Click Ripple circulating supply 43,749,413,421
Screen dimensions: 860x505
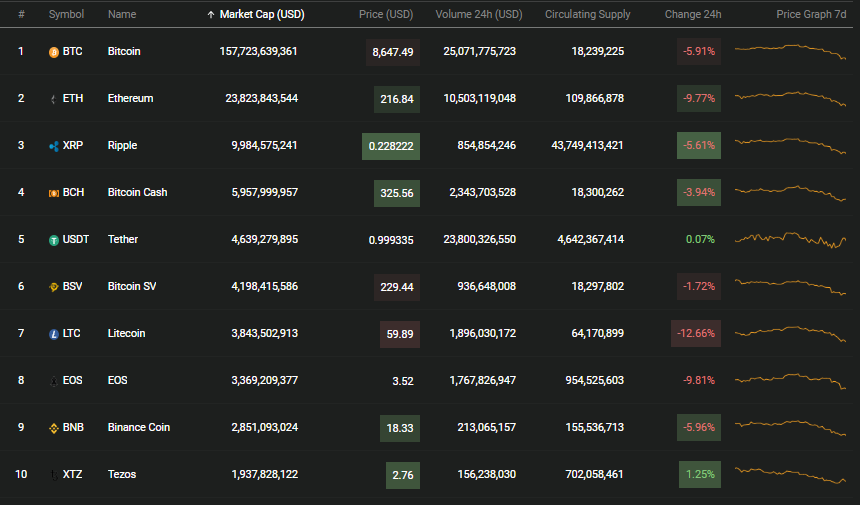pos(587,145)
